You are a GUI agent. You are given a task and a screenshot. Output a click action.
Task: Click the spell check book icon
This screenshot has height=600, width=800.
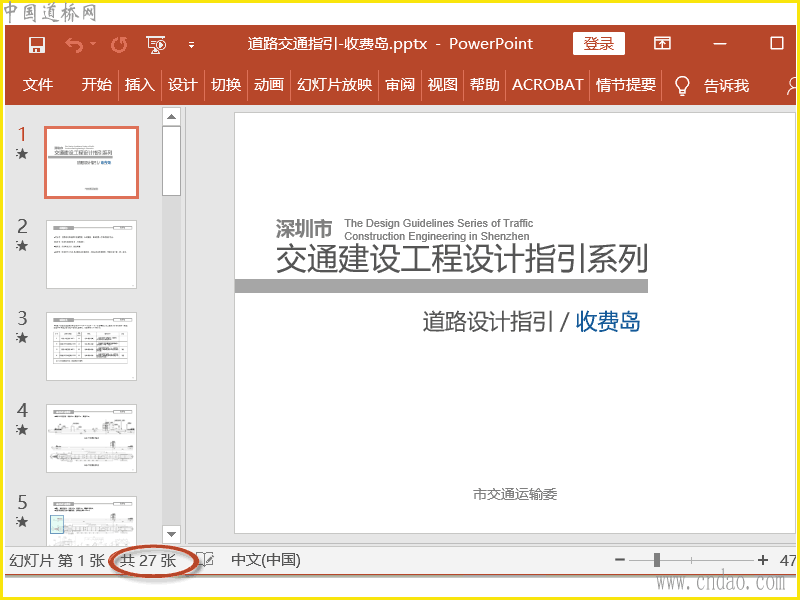click(x=206, y=560)
